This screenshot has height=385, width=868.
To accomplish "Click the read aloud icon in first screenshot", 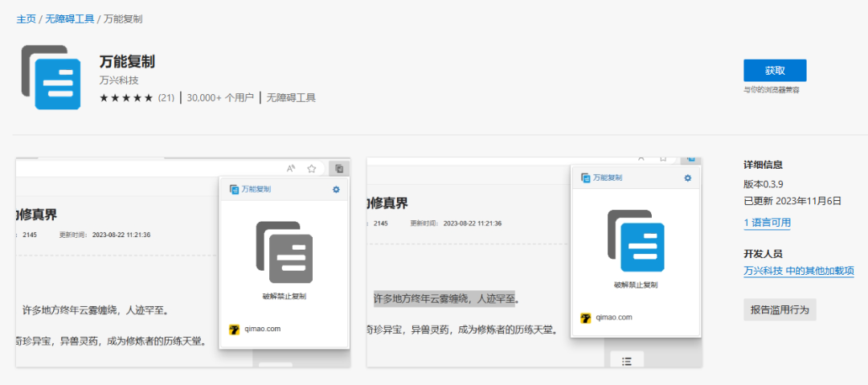I will tap(291, 169).
